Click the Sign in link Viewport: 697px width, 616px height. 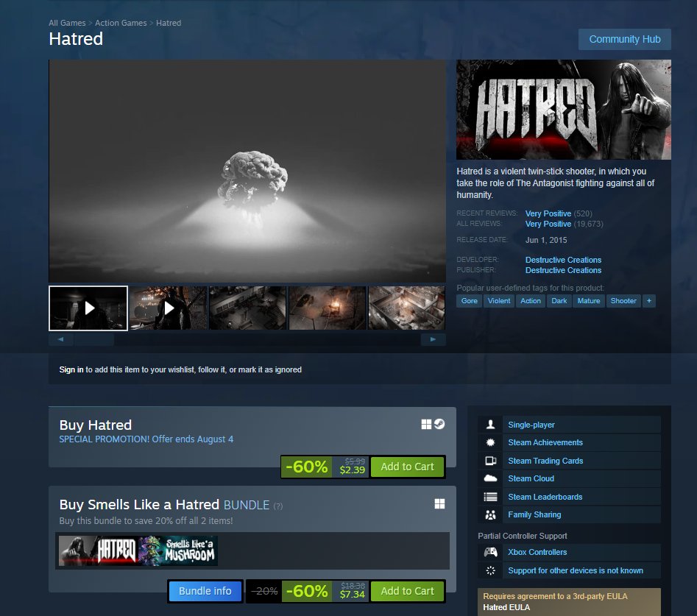(x=71, y=369)
